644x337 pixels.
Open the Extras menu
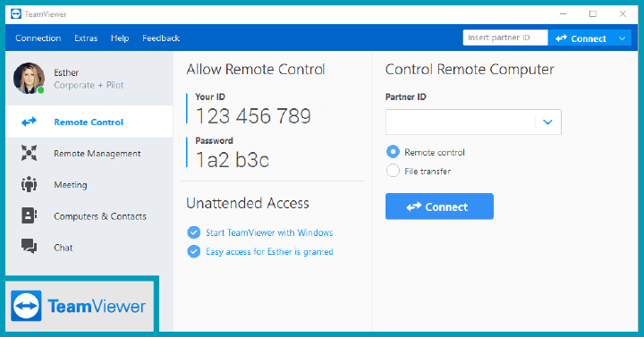pos(86,38)
